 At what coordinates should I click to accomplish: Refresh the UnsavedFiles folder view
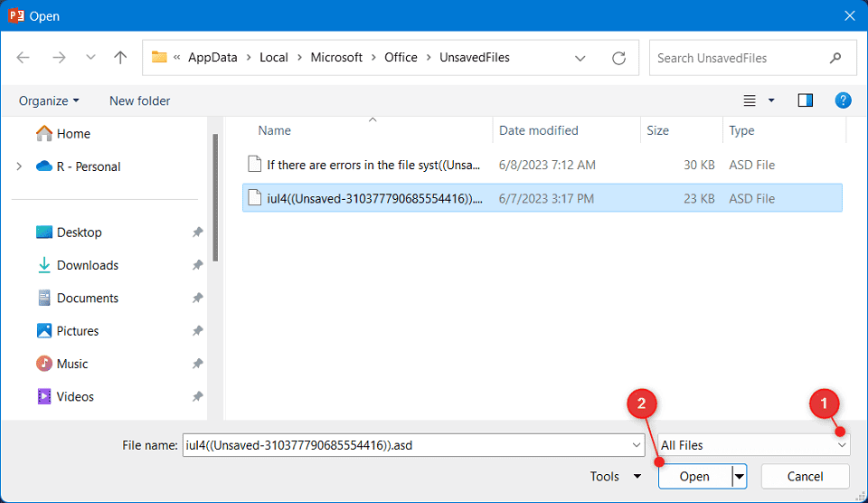pos(618,58)
